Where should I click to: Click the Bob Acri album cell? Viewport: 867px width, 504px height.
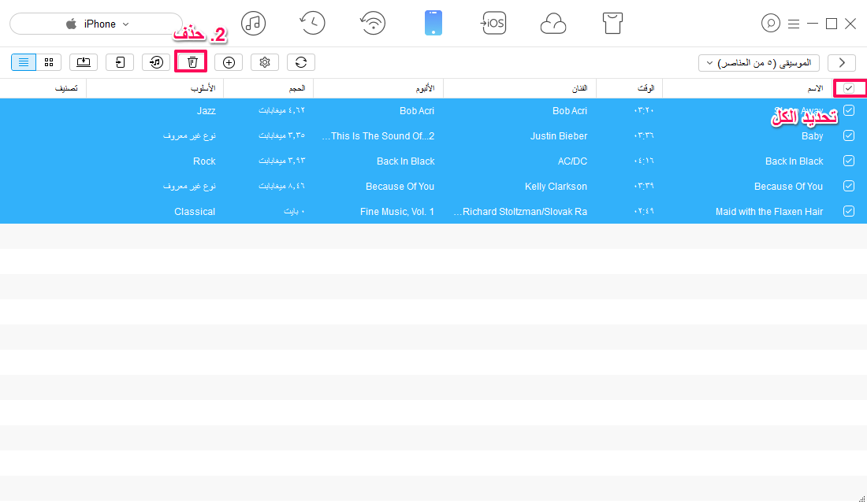tap(417, 111)
